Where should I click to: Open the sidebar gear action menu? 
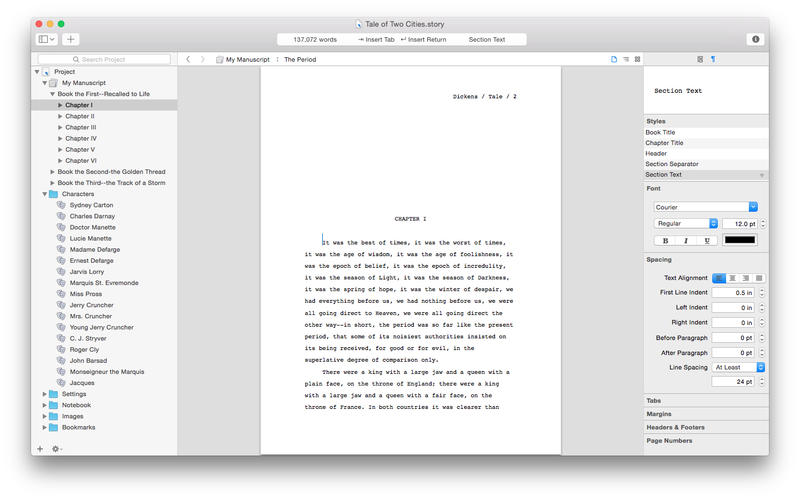click(57, 449)
